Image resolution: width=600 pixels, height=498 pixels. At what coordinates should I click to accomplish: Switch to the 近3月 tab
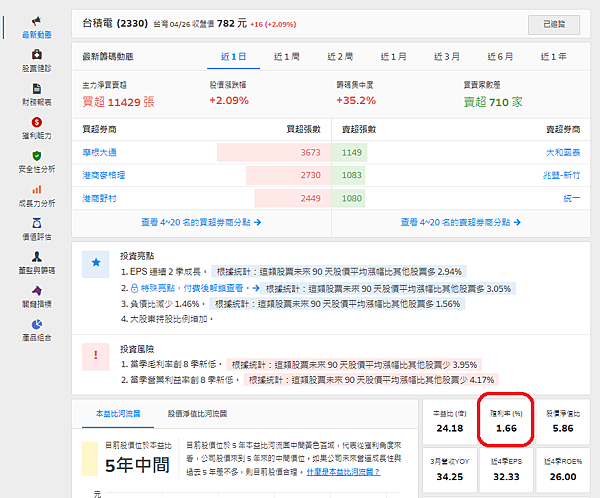pos(447,57)
